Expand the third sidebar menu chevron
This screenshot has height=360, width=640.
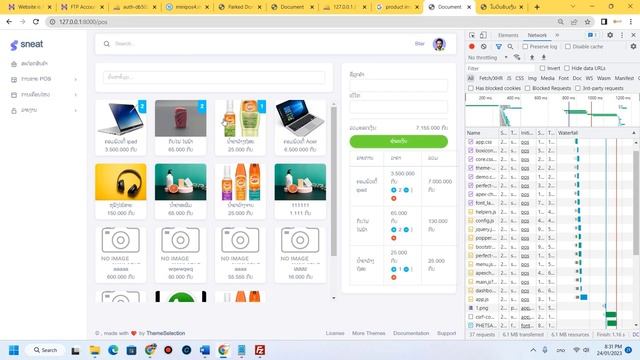tap(76, 95)
